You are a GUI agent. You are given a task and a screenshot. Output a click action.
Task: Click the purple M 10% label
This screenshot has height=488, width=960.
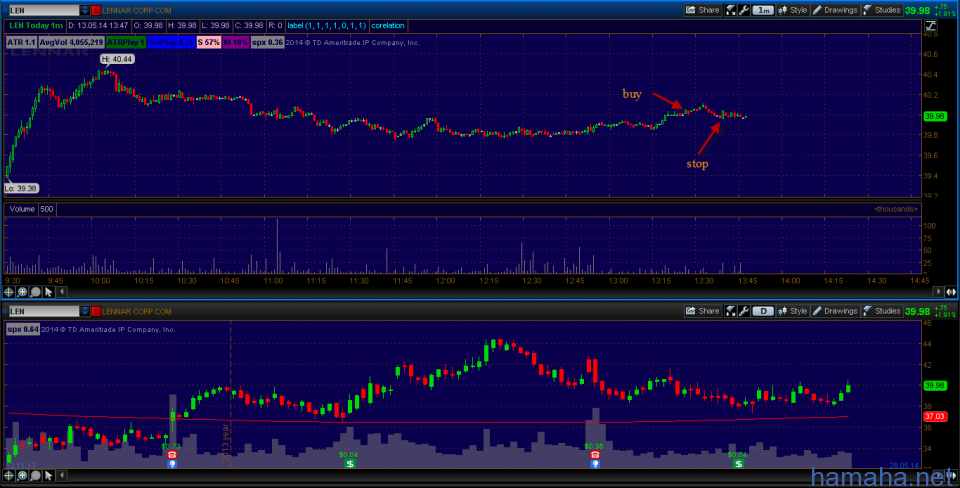click(x=235, y=42)
